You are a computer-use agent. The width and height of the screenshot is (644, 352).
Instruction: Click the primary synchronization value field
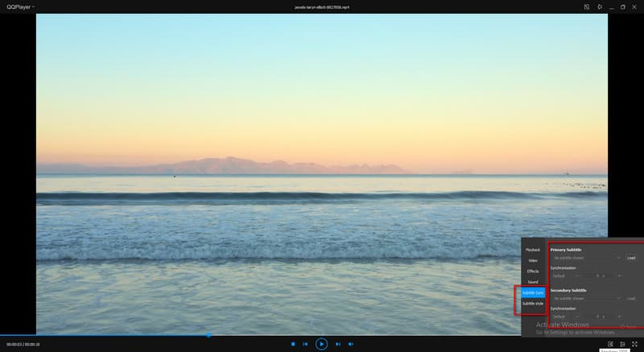tap(598, 275)
